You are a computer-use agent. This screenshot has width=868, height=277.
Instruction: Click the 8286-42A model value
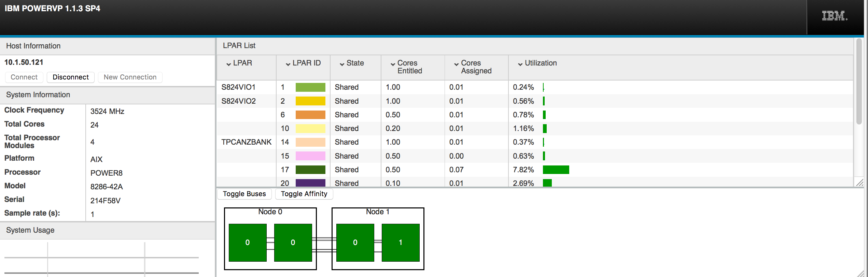point(107,187)
